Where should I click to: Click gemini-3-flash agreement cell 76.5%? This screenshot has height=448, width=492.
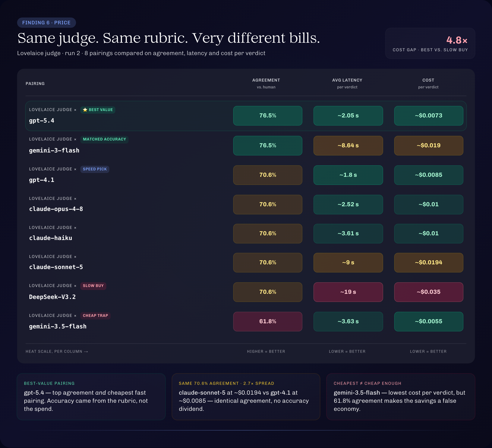pyautogui.click(x=268, y=145)
